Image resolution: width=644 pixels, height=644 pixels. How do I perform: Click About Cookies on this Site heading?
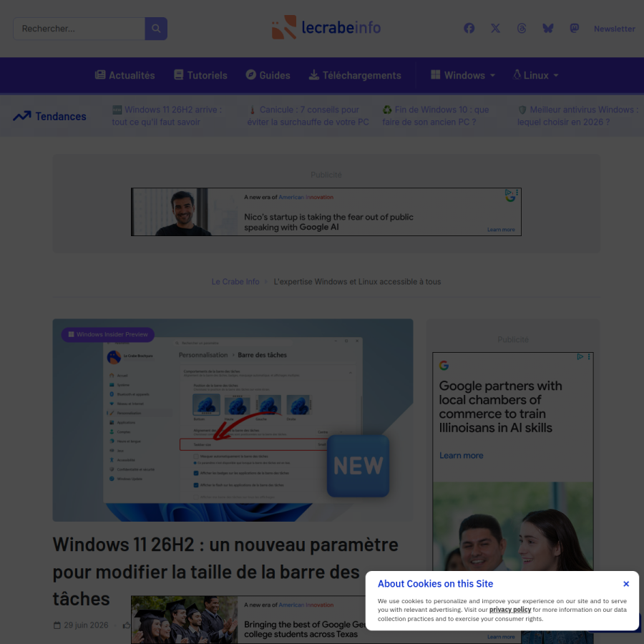pos(435,584)
